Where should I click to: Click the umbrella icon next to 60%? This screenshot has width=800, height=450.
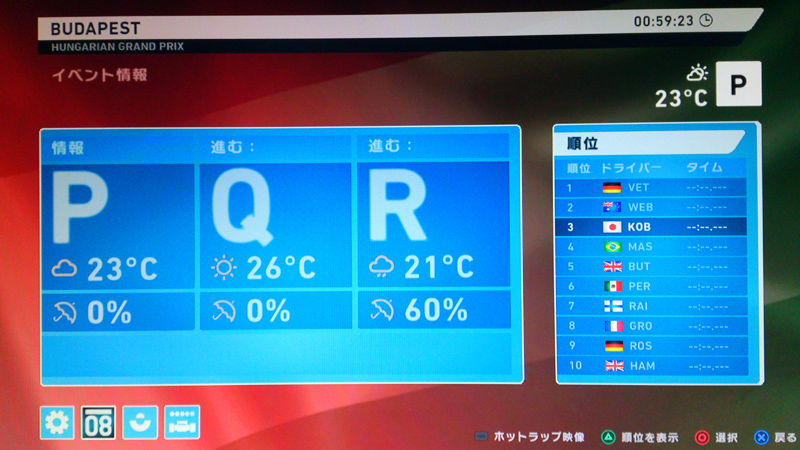pos(382,310)
